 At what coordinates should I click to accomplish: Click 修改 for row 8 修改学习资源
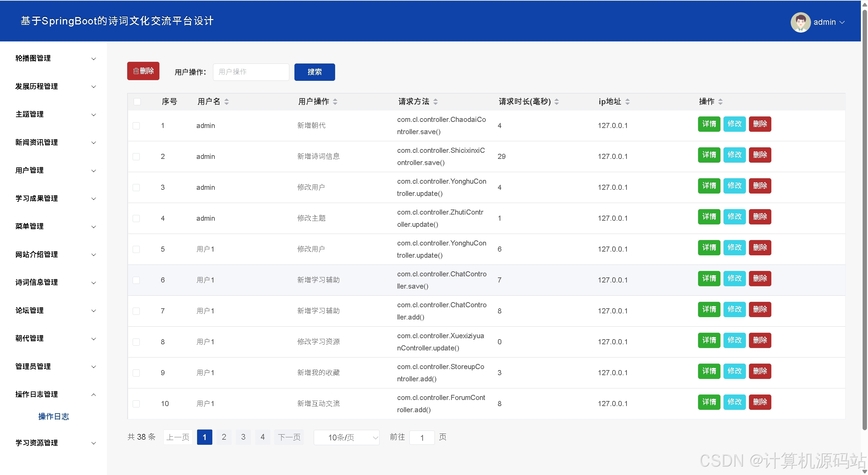(734, 340)
